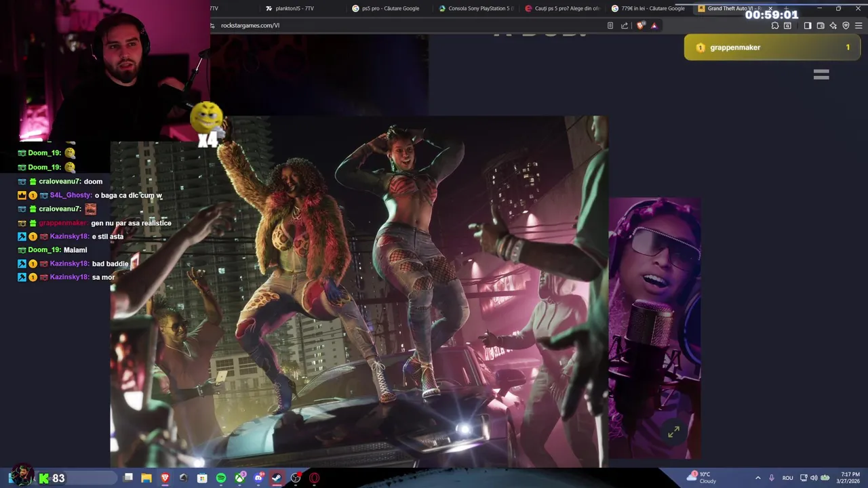
Task: Open the Extensions puzzle icon
Action: pyautogui.click(x=775, y=26)
